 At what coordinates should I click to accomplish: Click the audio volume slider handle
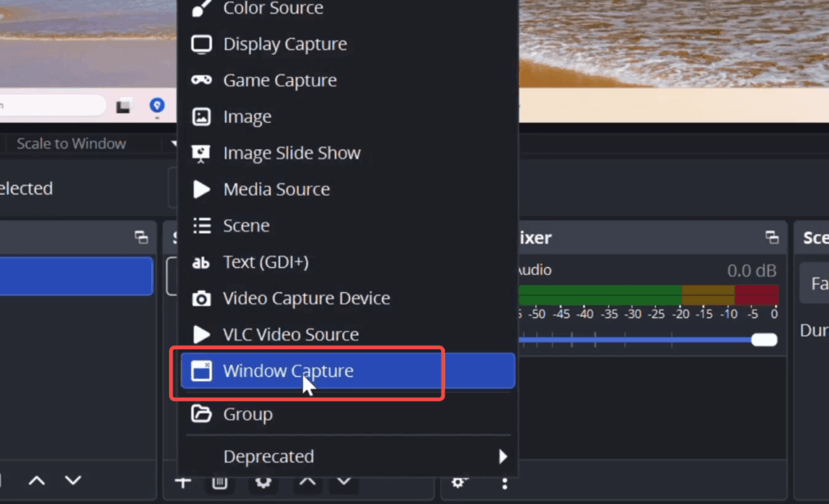(763, 340)
